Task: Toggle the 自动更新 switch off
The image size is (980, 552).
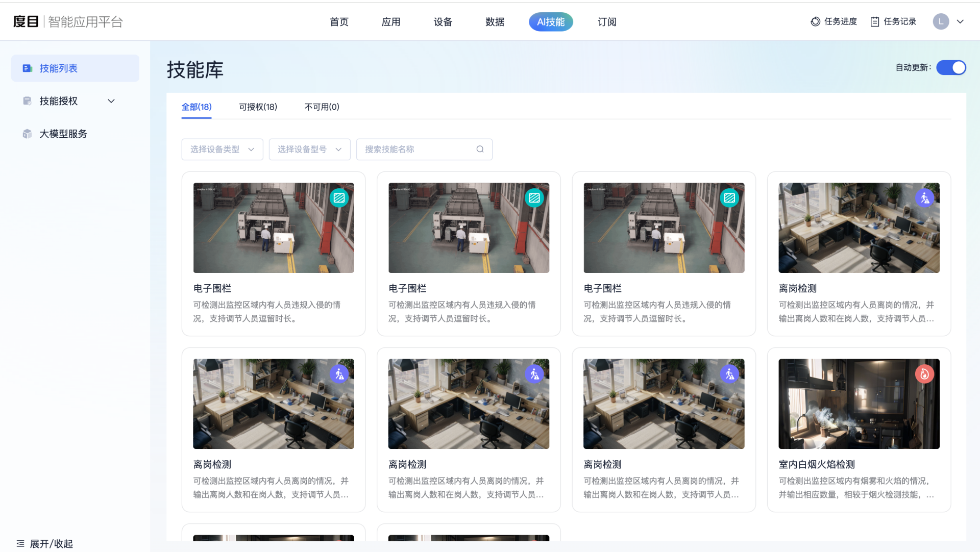Action: click(951, 67)
